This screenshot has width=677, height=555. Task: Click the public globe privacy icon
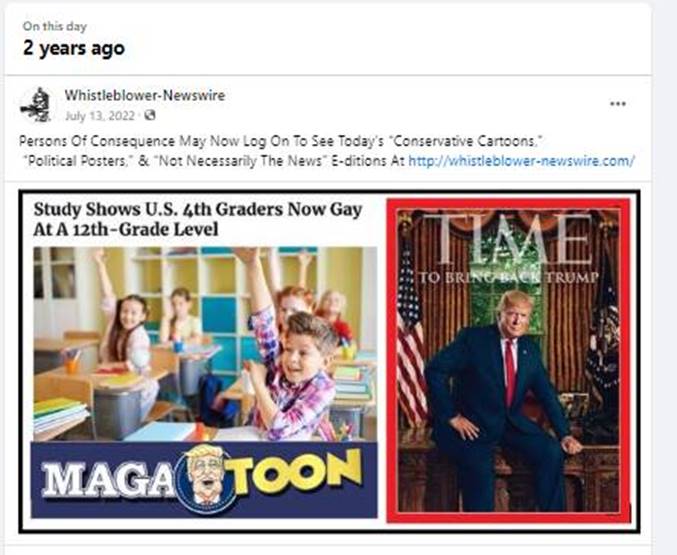tap(149, 115)
